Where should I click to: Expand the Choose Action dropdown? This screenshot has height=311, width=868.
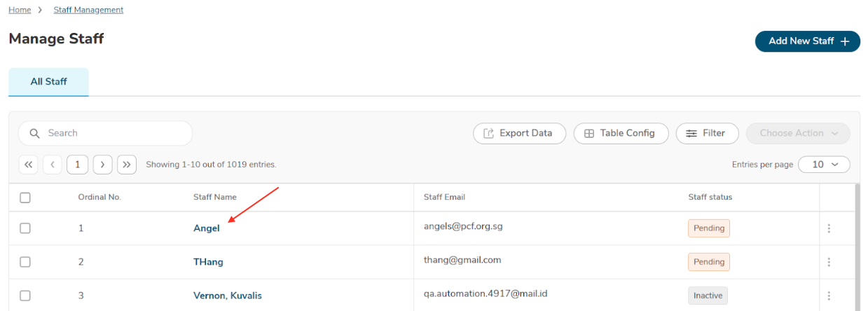click(798, 133)
